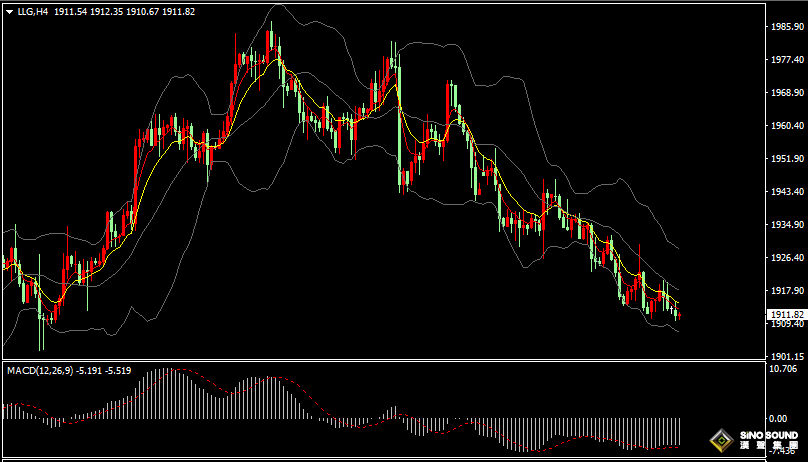Click the 1926.40 price axis label
The height and width of the screenshot is (462, 808).
coord(787,257)
